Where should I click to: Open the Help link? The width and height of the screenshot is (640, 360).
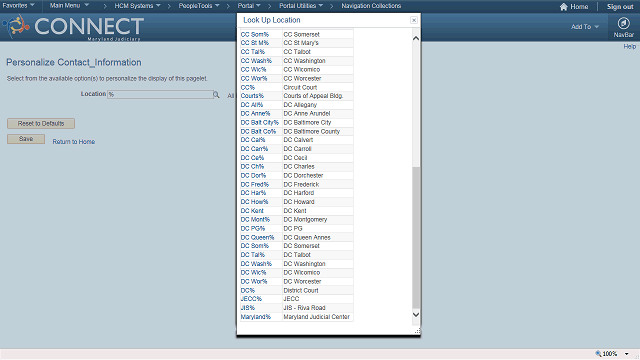[x=629, y=47]
